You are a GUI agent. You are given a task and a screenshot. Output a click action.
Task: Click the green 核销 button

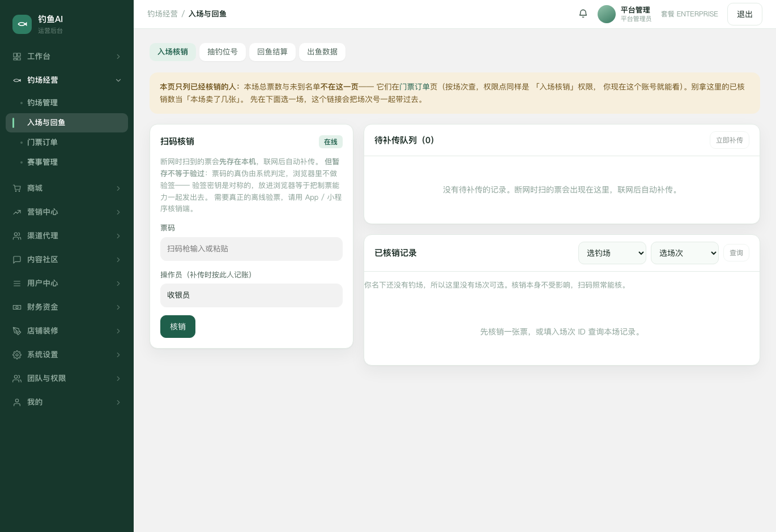(x=178, y=327)
